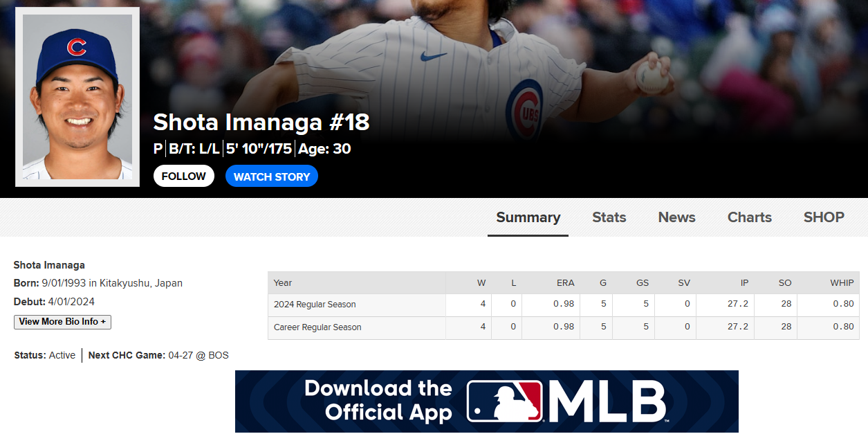The height and width of the screenshot is (443, 868).
Task: Click the IP column header
Action: [744, 283]
